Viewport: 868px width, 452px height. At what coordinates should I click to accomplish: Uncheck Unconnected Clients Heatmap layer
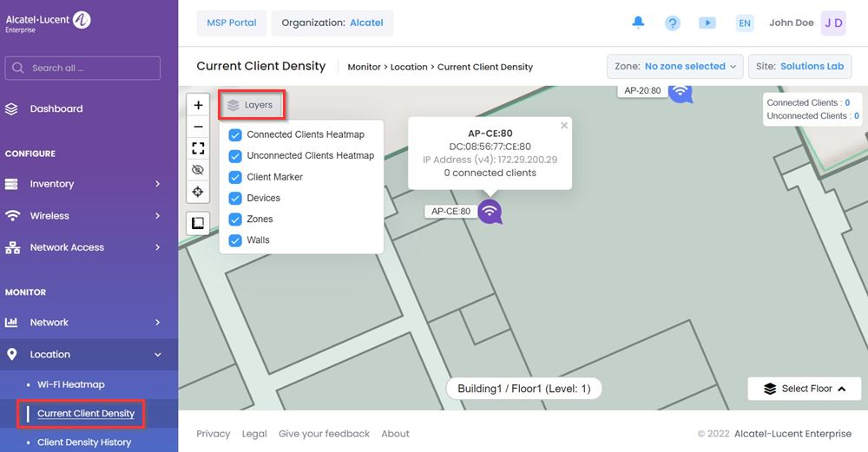click(x=235, y=156)
